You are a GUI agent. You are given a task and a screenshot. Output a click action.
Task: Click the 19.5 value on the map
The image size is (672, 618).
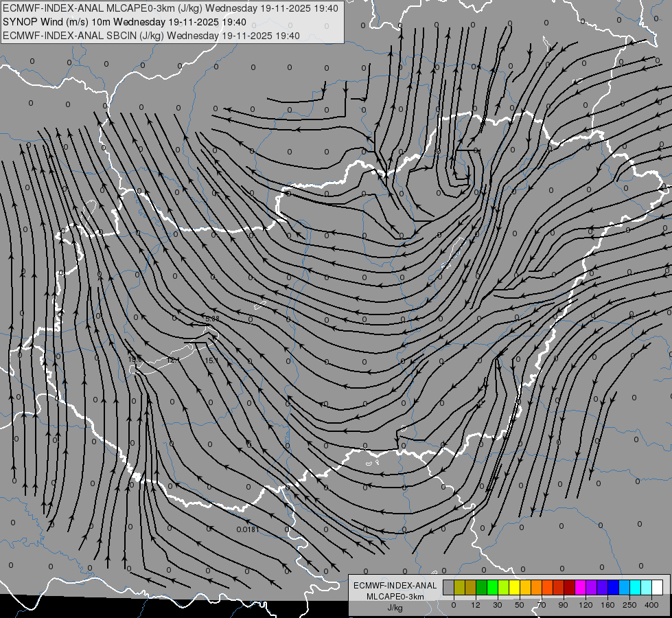[x=135, y=359]
